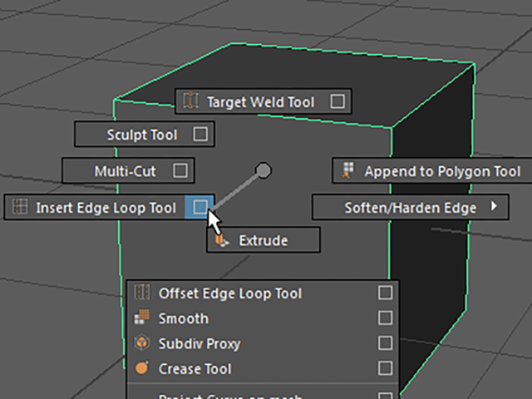Open Target Weld Tool options box
This screenshot has height=399, width=532.
point(337,101)
